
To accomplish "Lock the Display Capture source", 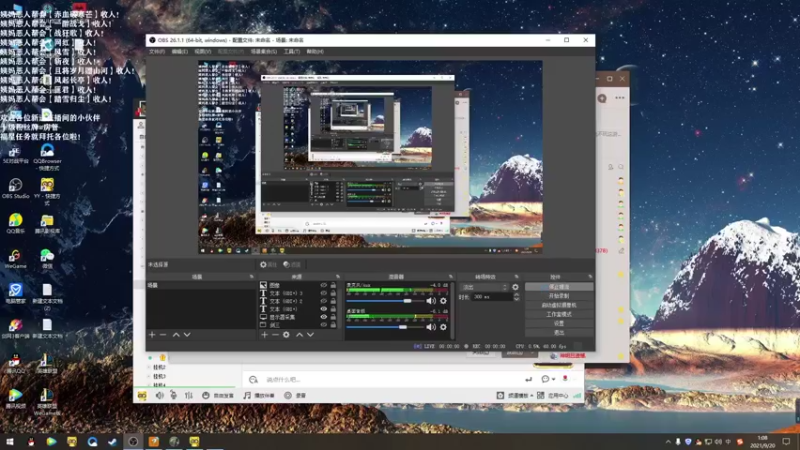I will coord(333,317).
